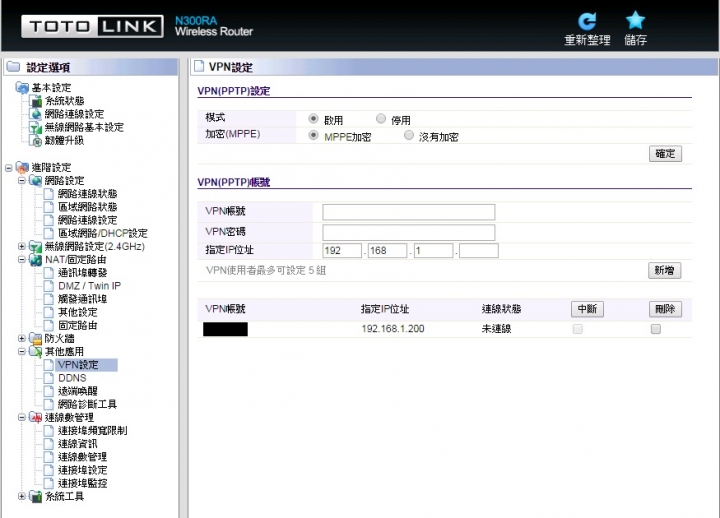Click the 重新整理 refresh icon
The image size is (720, 518).
[x=587, y=21]
